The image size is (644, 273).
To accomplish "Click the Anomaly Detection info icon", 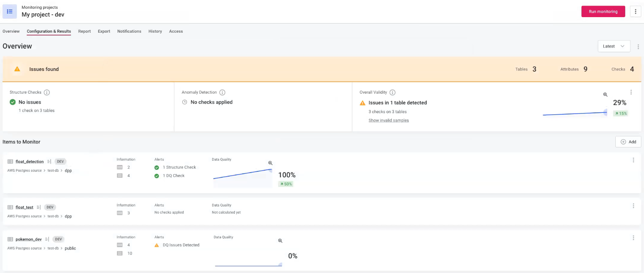I will click(x=223, y=92).
